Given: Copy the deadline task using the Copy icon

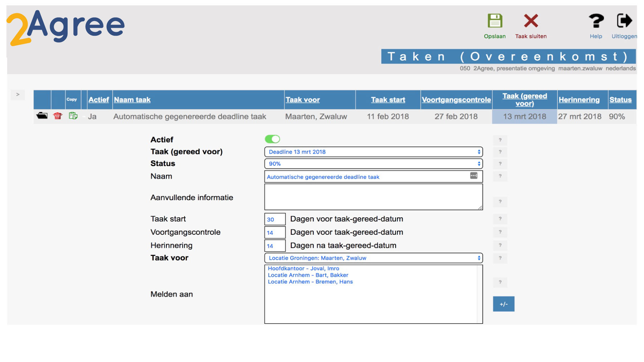Looking at the screenshot, I should [x=73, y=115].
